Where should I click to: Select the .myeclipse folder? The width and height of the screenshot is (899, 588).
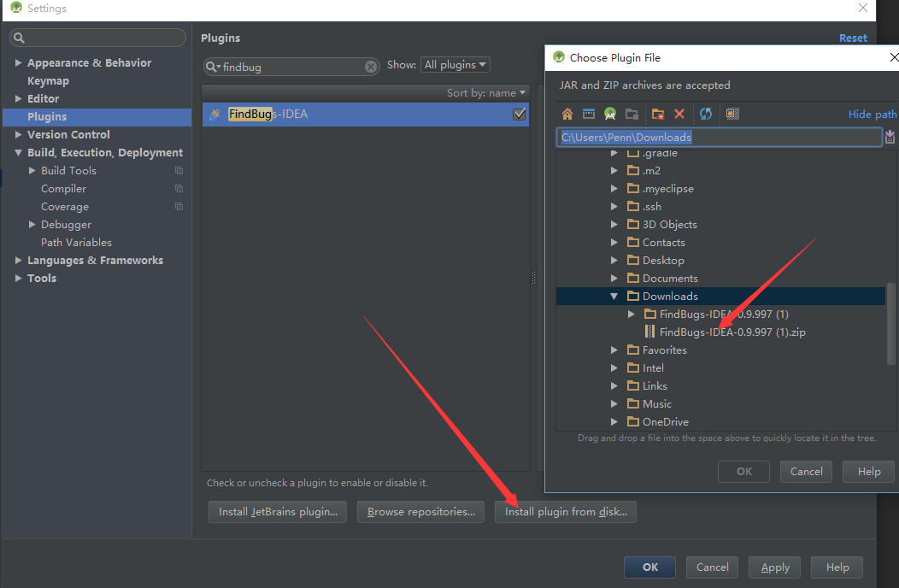(x=668, y=188)
